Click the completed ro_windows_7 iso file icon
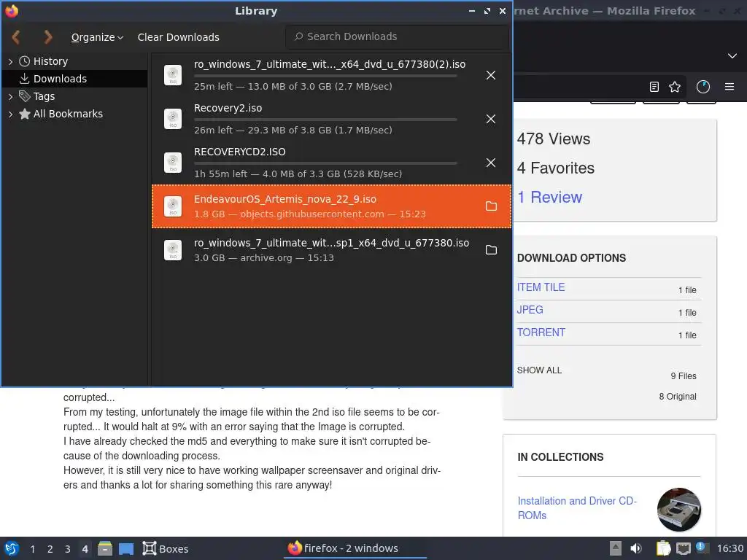Screen dimensions: 747x560 coord(173,250)
